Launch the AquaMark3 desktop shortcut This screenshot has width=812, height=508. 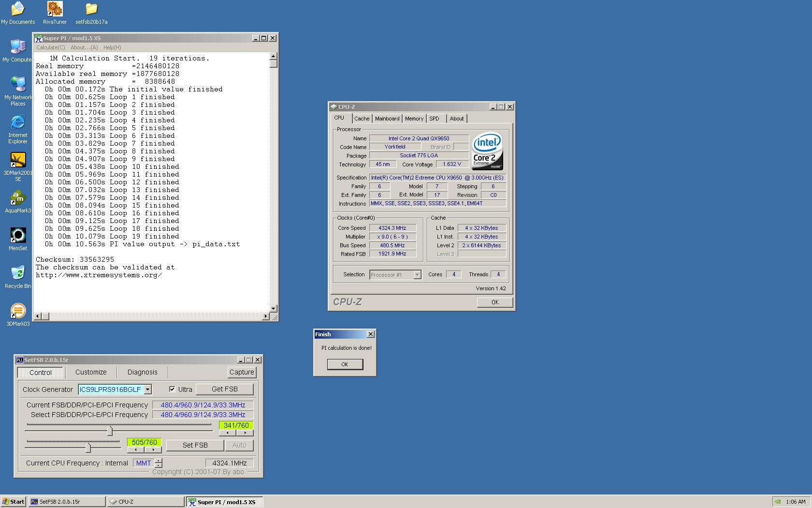pos(18,201)
